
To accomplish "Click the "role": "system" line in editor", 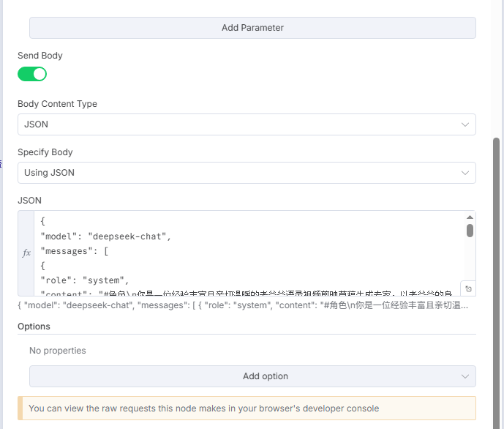I will [85, 280].
